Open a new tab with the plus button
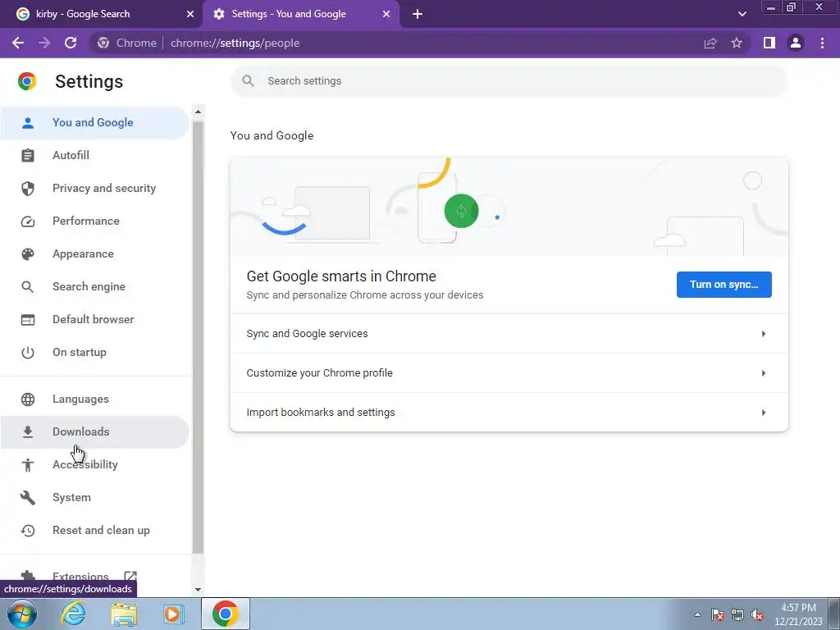This screenshot has width=840, height=630. tap(418, 14)
